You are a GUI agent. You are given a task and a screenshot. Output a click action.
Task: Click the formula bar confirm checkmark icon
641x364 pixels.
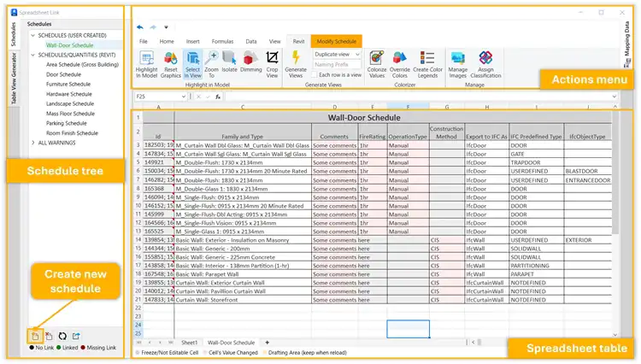pyautogui.click(x=208, y=97)
